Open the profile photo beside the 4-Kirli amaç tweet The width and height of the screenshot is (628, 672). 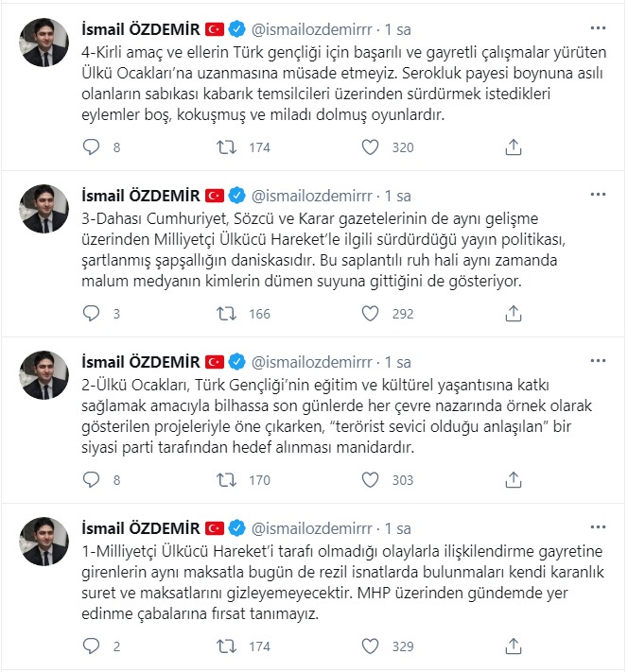44,43
